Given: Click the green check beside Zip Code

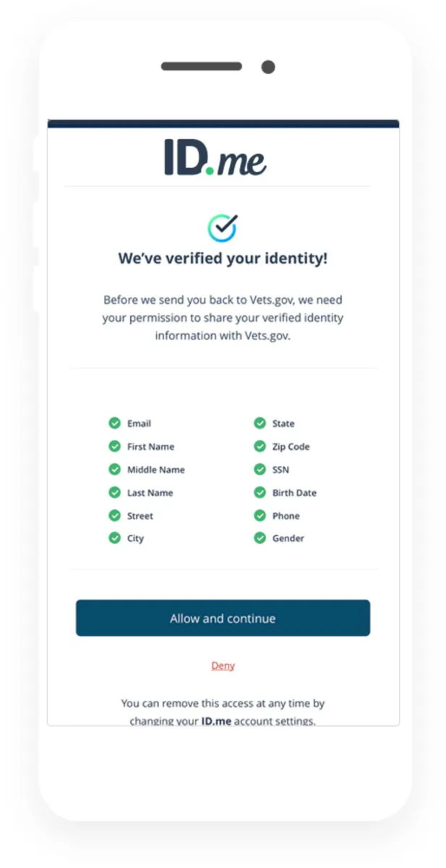Looking at the screenshot, I should 260,446.
